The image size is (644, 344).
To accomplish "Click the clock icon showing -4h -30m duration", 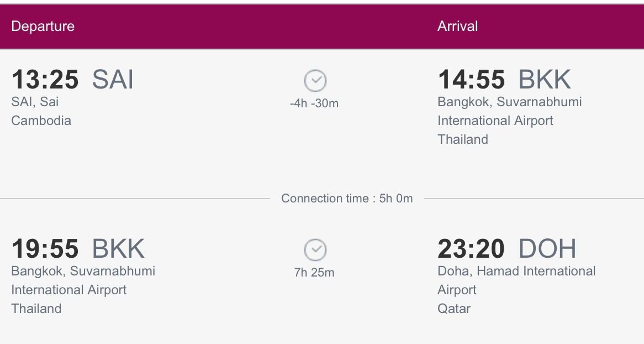I will point(315,81).
